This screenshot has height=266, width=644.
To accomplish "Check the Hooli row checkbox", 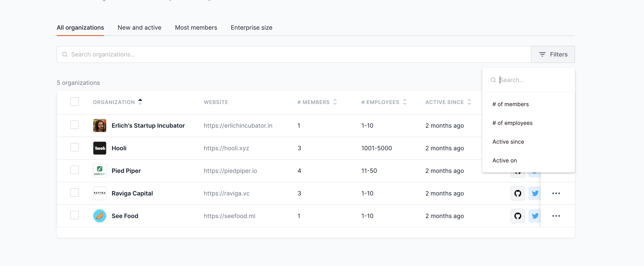I will pos(75,147).
